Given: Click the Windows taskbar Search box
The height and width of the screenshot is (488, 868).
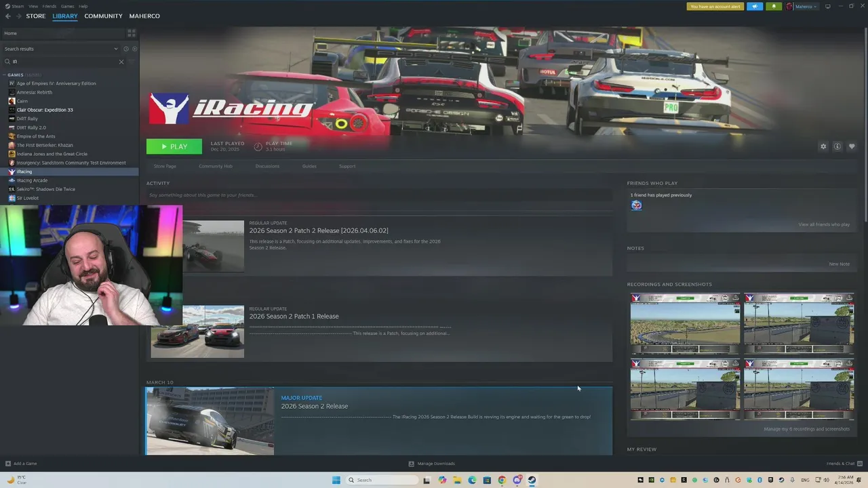Looking at the screenshot, I should [x=382, y=480].
